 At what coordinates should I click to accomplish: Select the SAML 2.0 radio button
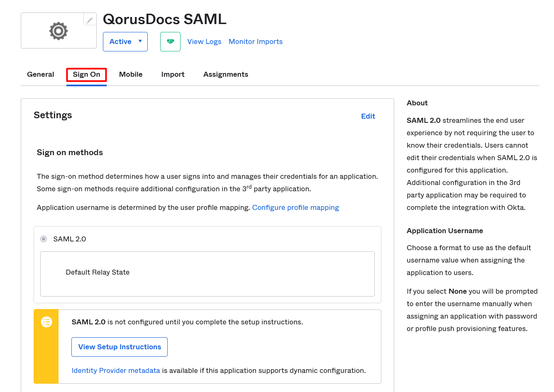pos(44,239)
